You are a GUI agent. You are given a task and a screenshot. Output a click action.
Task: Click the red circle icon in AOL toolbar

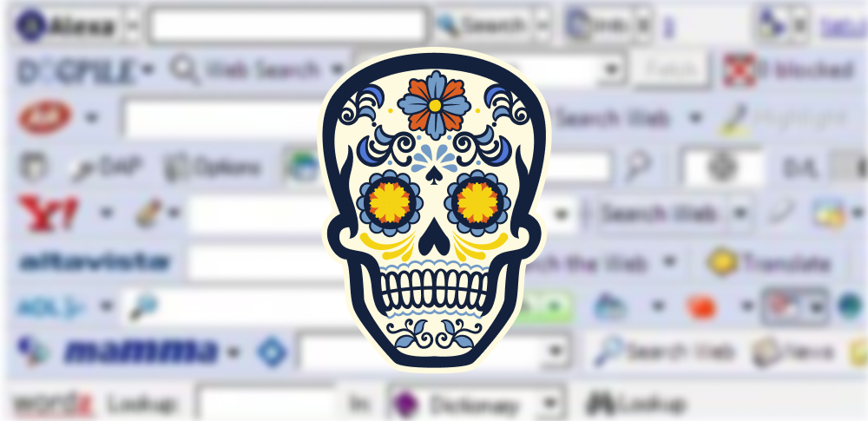[701, 307]
